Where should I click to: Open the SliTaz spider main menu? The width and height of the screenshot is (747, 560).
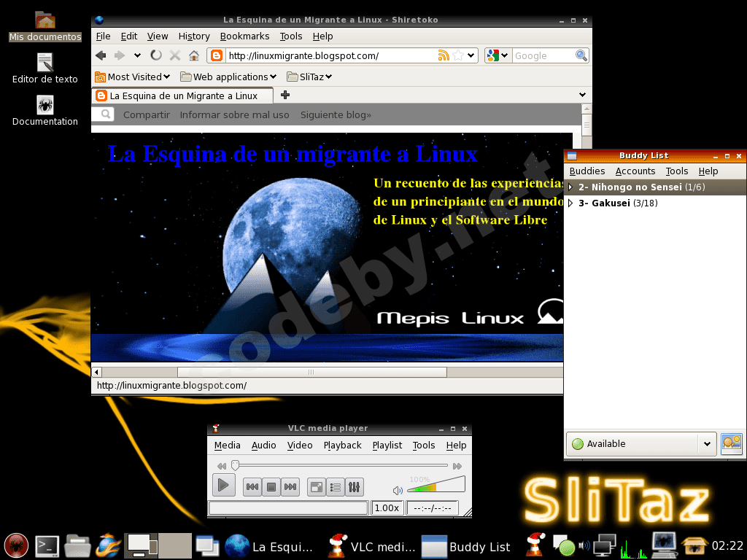pyautogui.click(x=16, y=545)
